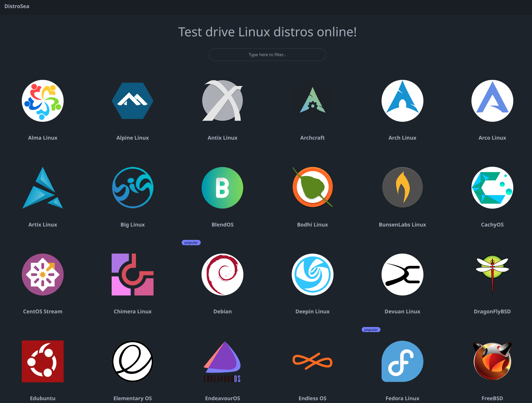Choose the BunsenLabs flame logo
Image resolution: width=532 pixels, height=403 pixels.
point(402,188)
